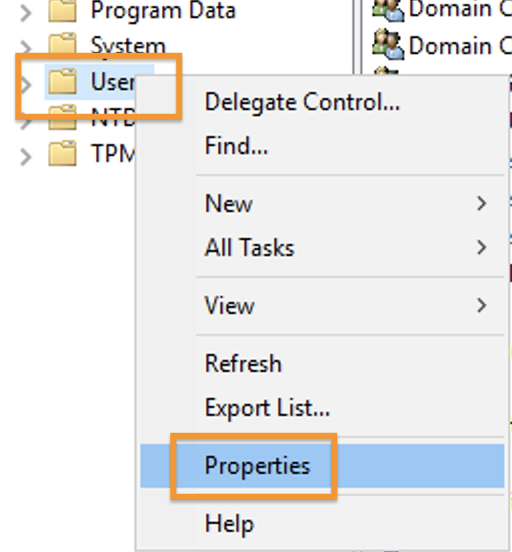This screenshot has width=512, height=552.
Task: Click the TPM folder icon
Action: click(x=62, y=153)
